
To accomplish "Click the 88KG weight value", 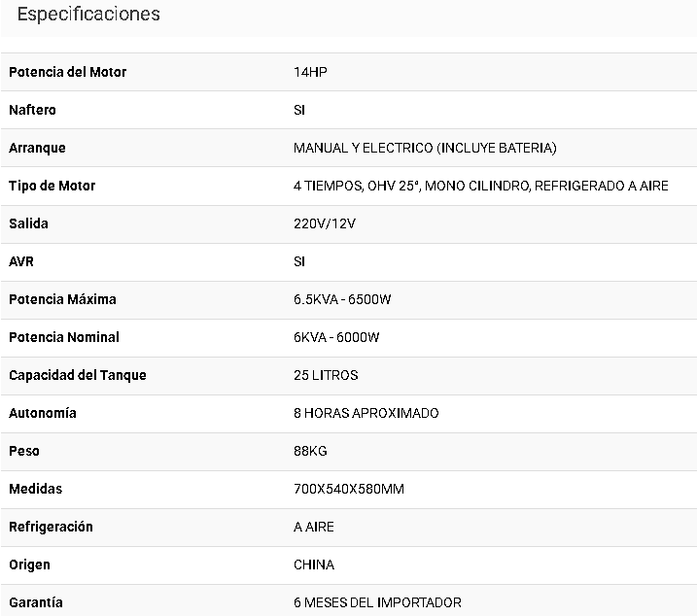I will [x=310, y=451].
